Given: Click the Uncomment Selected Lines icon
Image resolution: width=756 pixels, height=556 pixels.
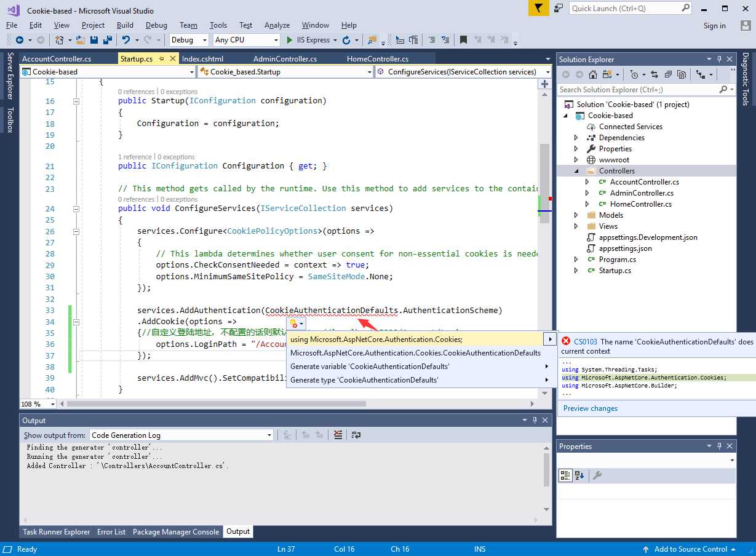Looking at the screenshot, I should point(445,40).
